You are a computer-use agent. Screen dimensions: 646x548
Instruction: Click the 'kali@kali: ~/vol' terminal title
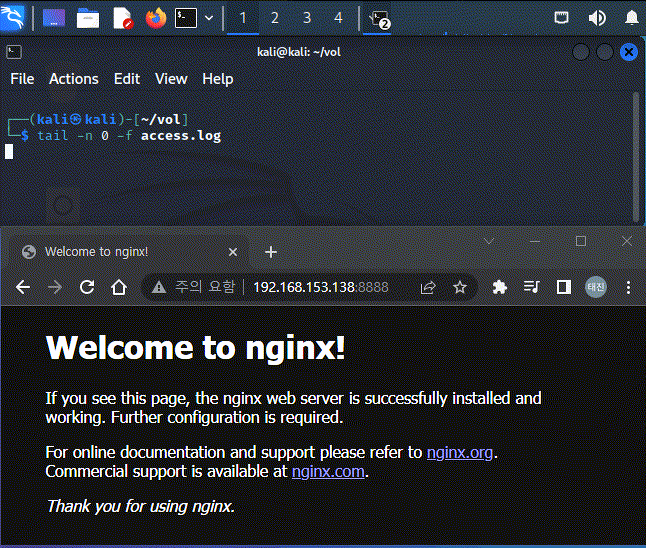click(x=299, y=52)
